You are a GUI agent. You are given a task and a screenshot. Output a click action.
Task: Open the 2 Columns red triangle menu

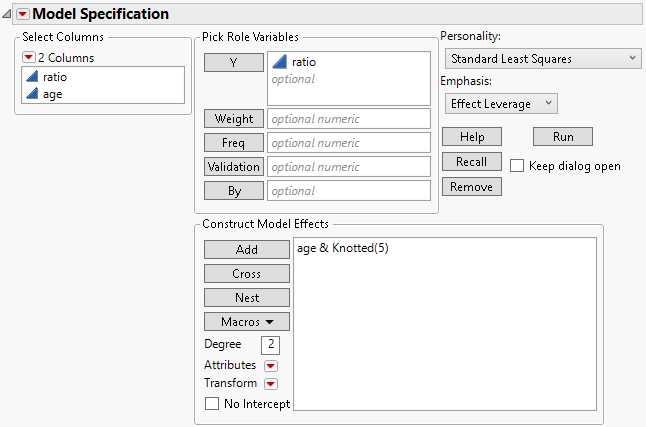28,56
